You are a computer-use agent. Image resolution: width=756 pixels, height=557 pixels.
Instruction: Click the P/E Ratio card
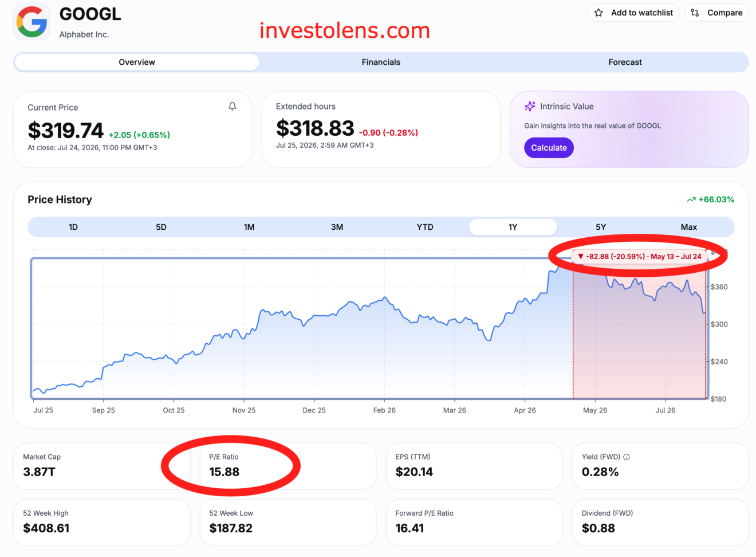pyautogui.click(x=288, y=466)
